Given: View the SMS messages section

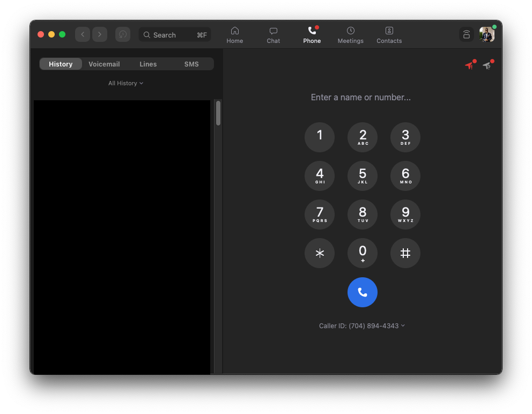Looking at the screenshot, I should (x=191, y=64).
